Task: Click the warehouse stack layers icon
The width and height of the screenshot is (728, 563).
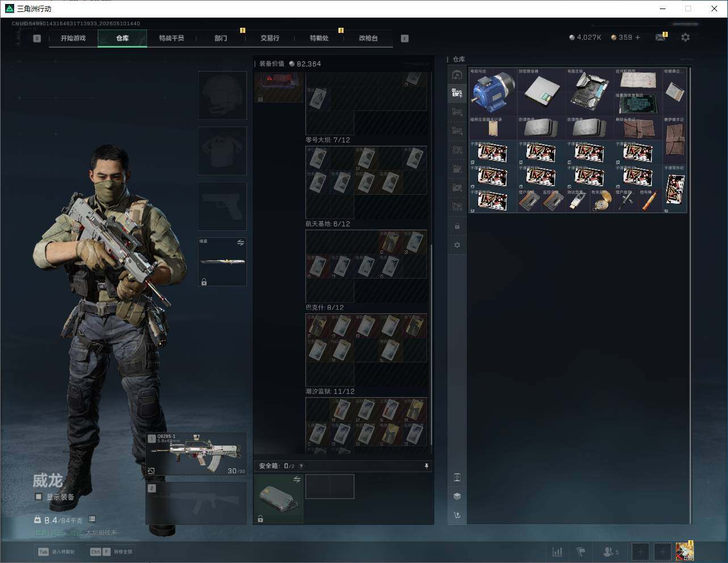Action: (x=457, y=496)
